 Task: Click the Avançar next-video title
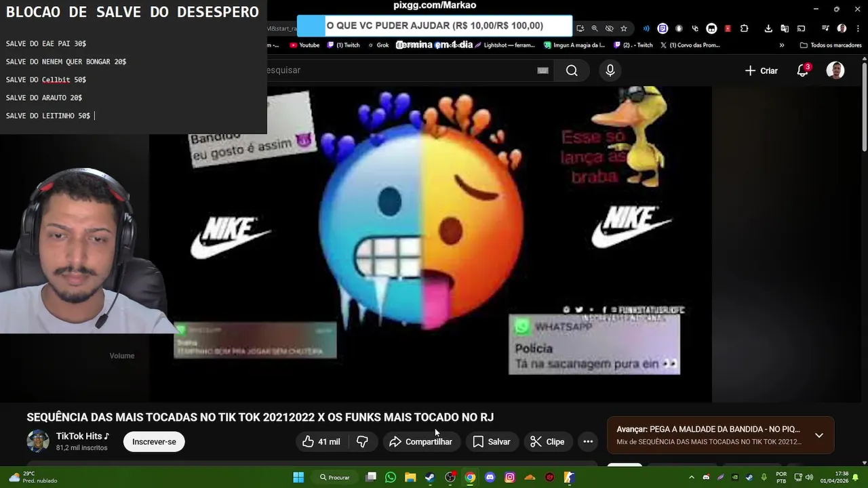[708, 429]
